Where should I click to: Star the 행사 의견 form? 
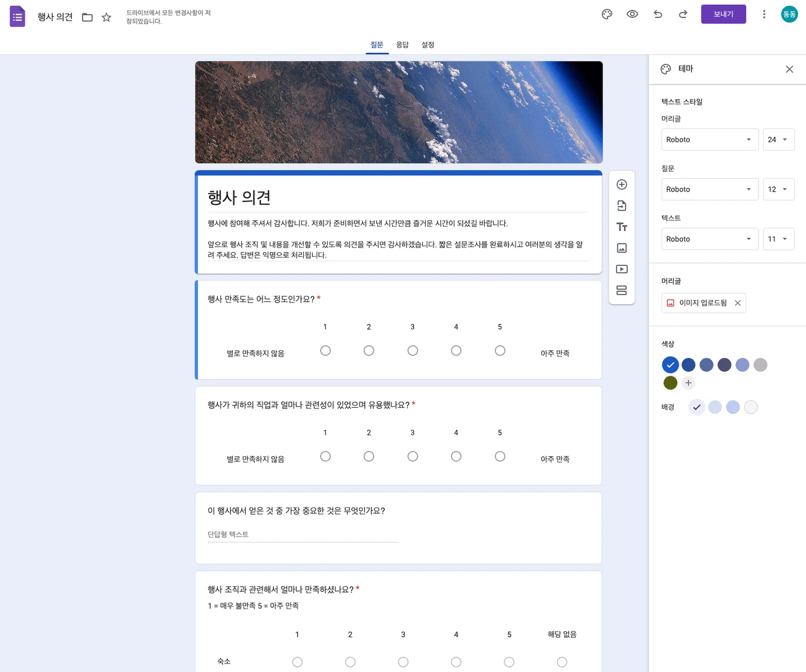click(x=107, y=17)
